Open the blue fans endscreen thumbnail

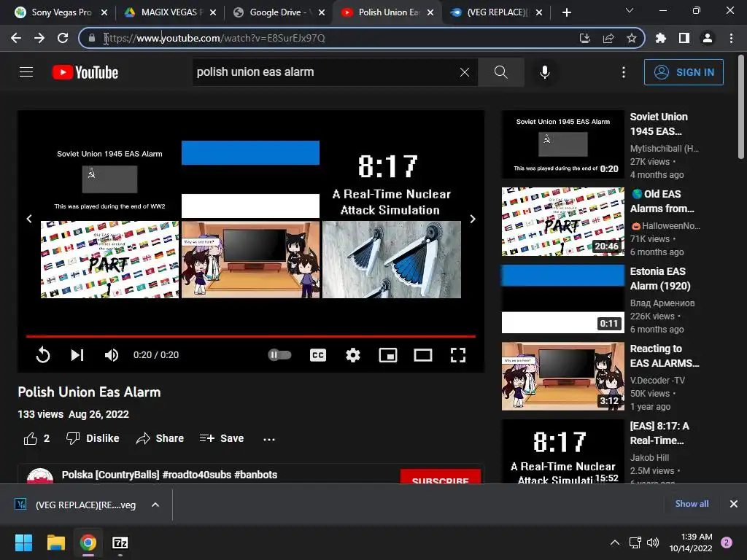point(392,260)
